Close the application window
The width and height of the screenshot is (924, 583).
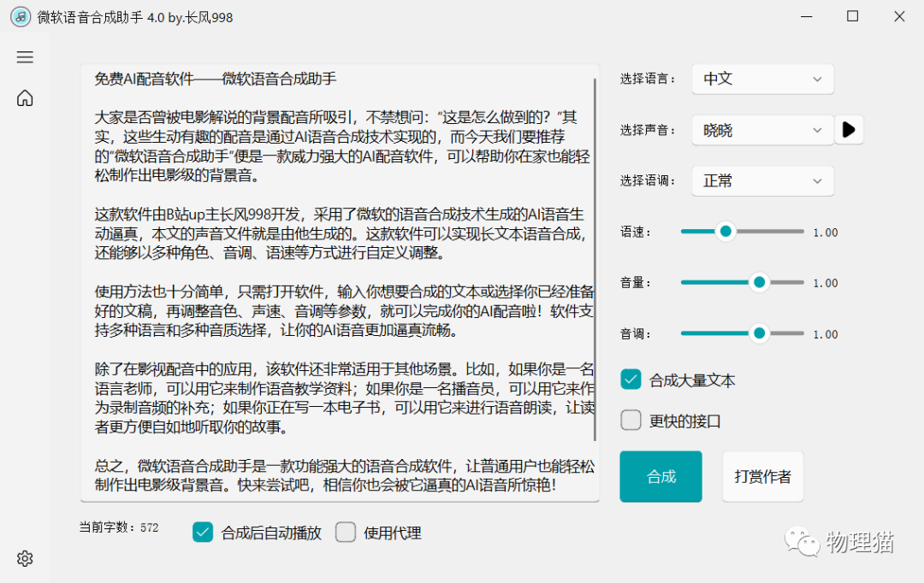[898, 16]
